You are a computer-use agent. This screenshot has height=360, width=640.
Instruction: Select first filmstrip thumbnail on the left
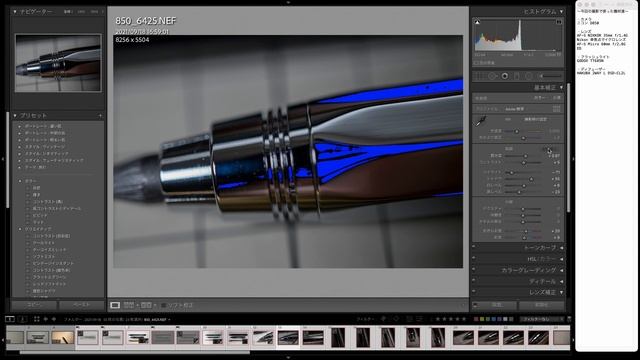(15, 337)
